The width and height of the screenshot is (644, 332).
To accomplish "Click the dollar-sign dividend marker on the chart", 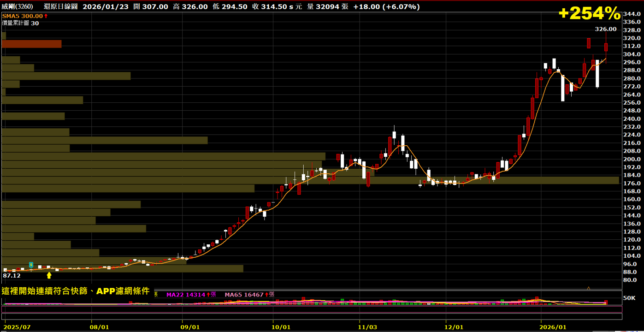I will 31,265.
